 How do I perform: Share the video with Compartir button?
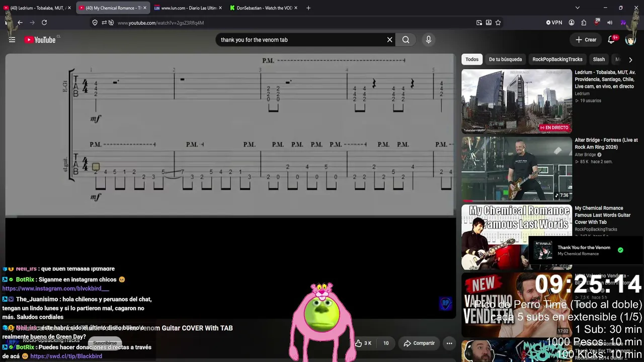[419, 343]
